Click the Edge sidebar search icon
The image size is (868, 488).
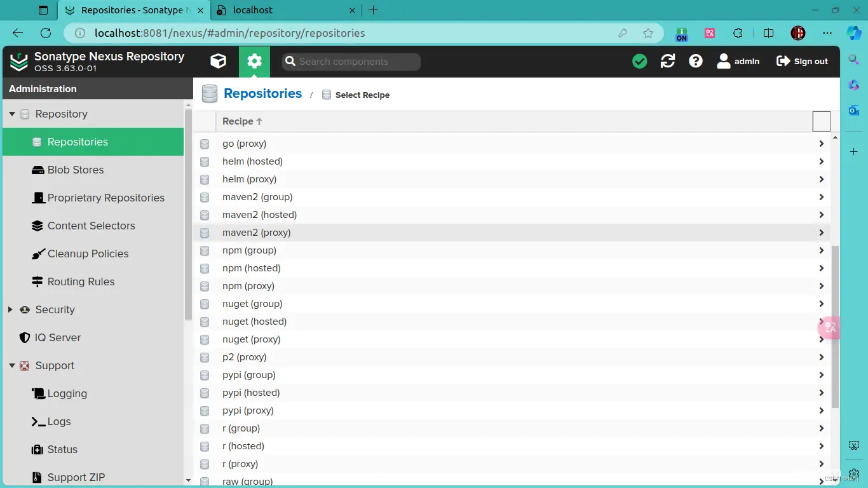tap(854, 59)
